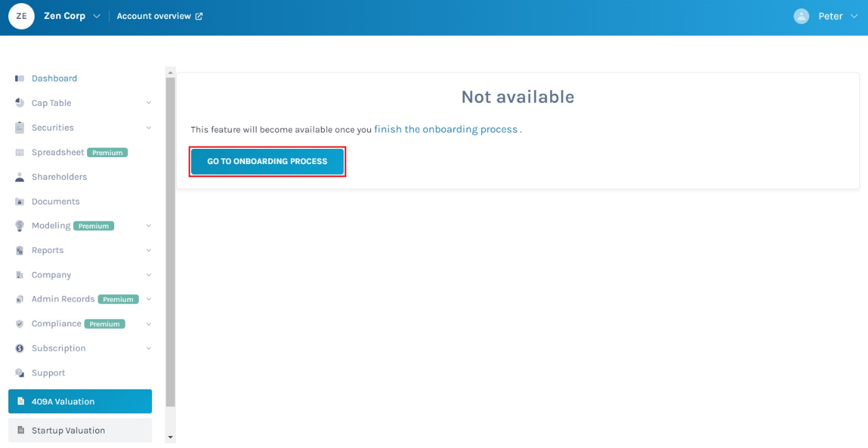Click the Dashboard sidebar icon
The image size is (868, 448).
[20, 79]
